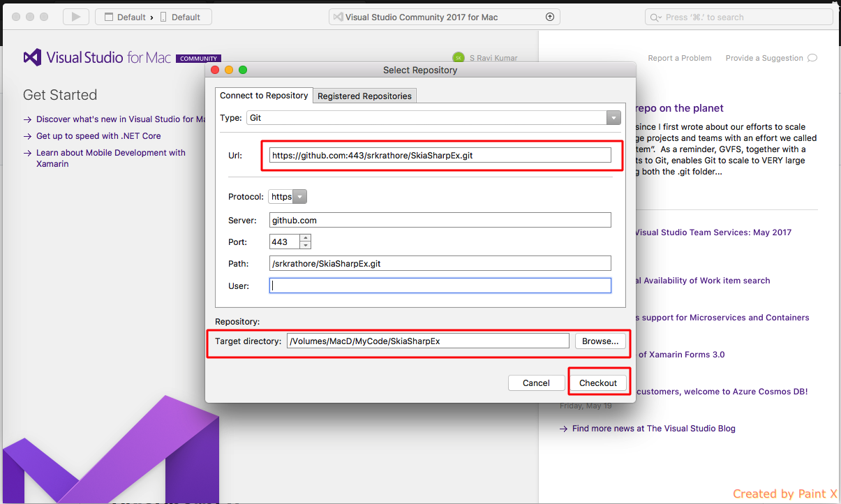Open Microservices and Containers support article

click(723, 318)
